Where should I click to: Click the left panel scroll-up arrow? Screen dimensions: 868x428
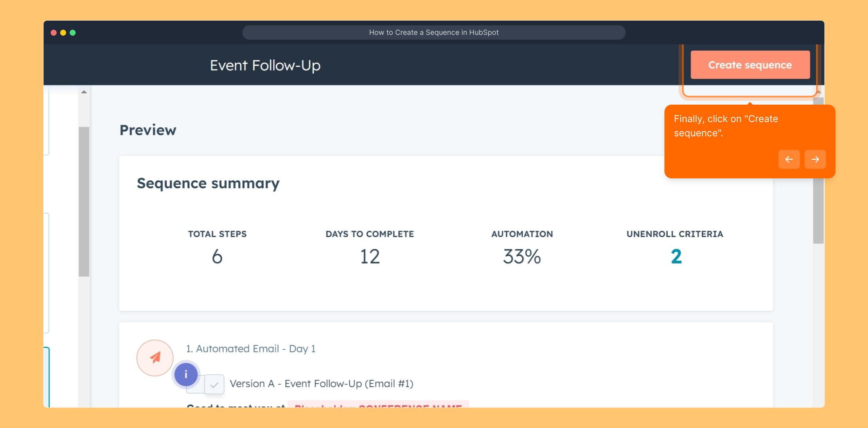coord(84,92)
